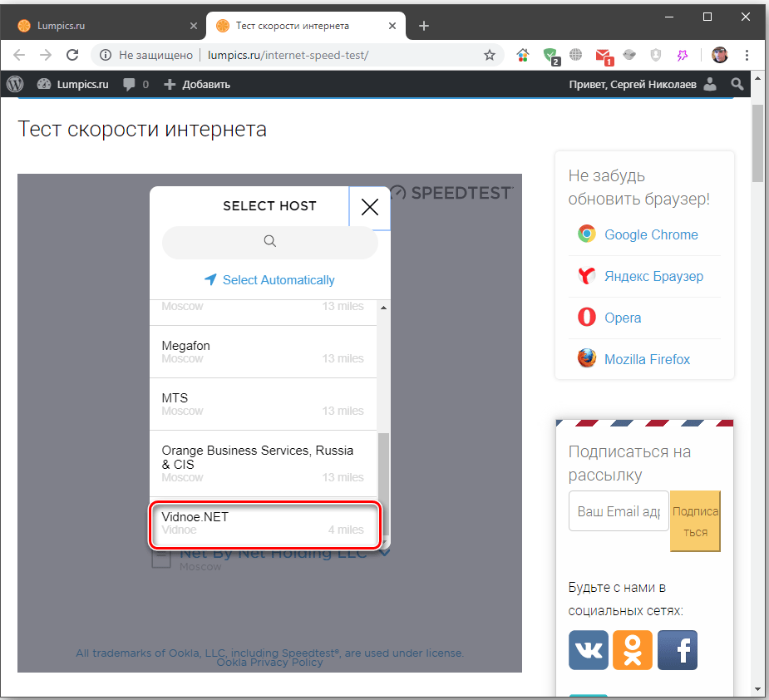Close the Select Host dialog

pos(370,208)
